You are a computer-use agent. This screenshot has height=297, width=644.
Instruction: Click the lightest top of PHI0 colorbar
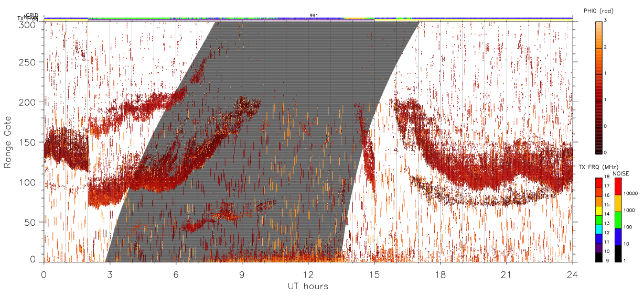(x=598, y=23)
